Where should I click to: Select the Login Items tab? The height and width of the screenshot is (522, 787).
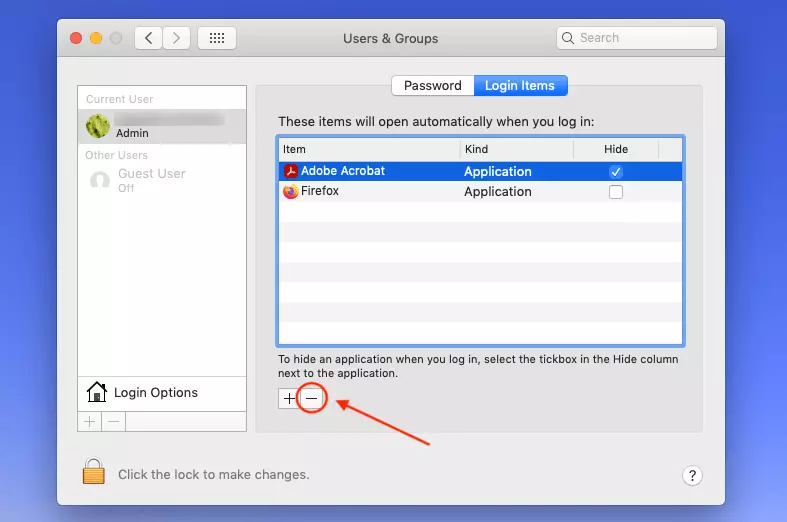coord(519,86)
